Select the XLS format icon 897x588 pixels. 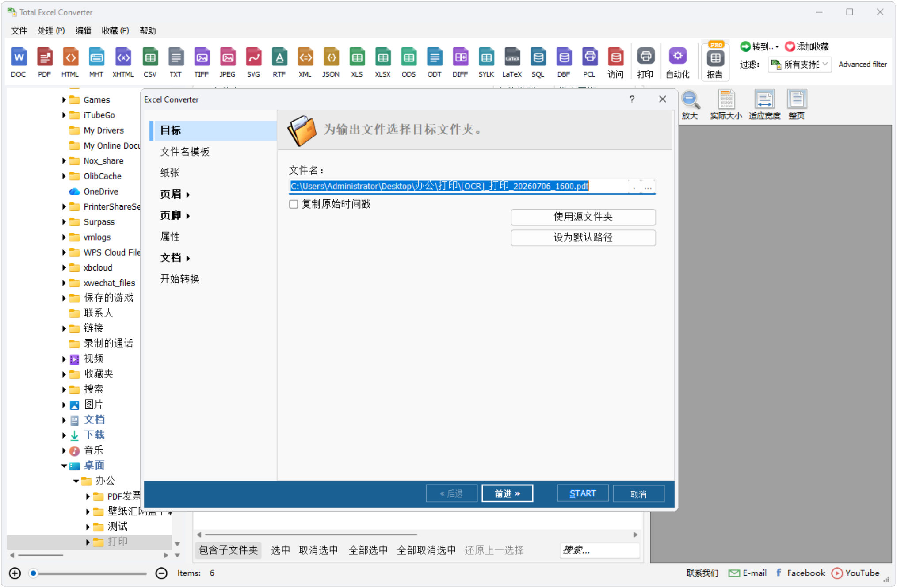click(357, 62)
